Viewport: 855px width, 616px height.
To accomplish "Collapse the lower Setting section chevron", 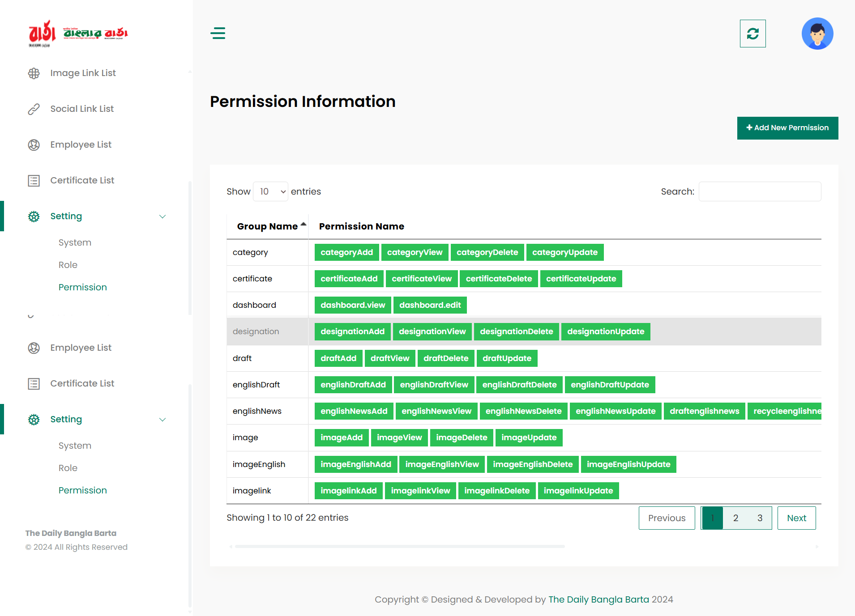I will tap(162, 420).
